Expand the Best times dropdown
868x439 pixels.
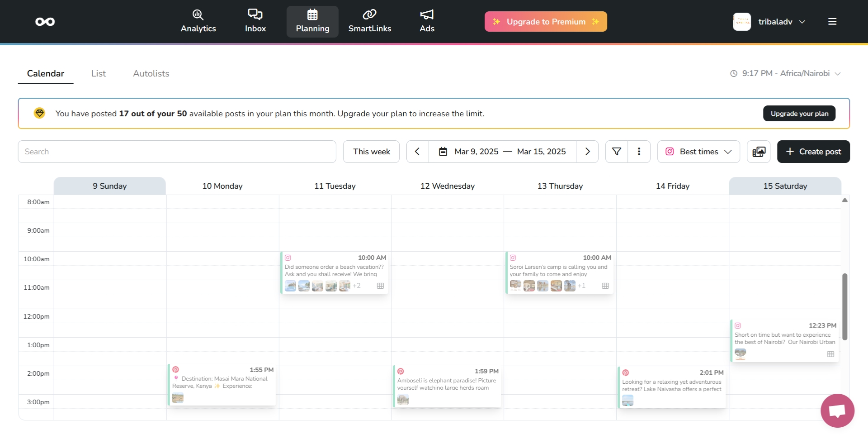(698, 152)
